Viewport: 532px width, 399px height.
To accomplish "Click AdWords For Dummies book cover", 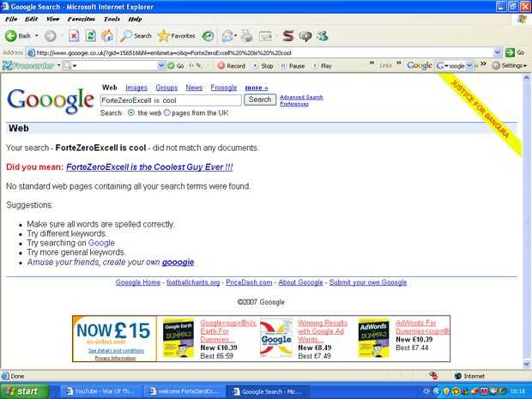I will [373, 337].
